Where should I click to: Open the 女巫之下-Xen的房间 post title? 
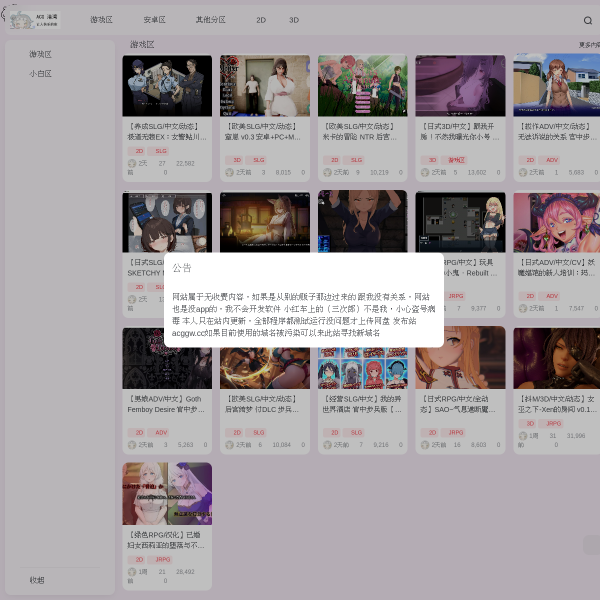click(558, 404)
